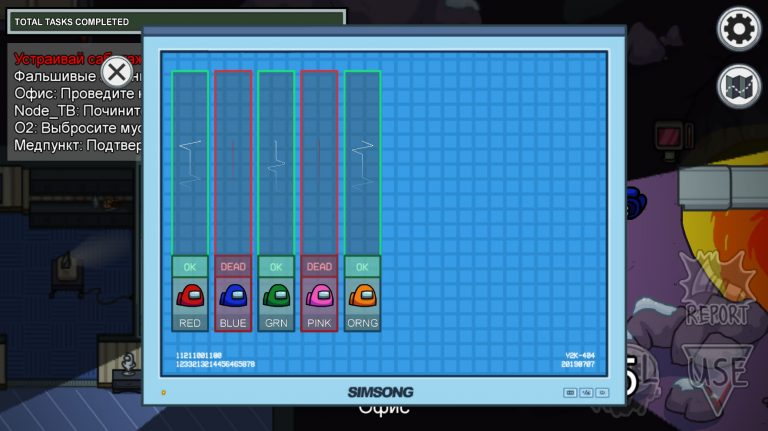Click Orange's heartbeat monitor bar

[x=362, y=163]
